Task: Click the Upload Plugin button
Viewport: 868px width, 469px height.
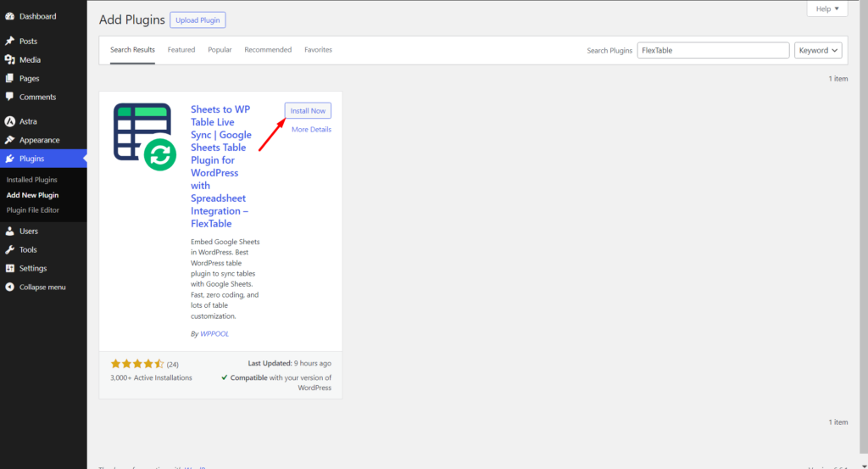Action: [198, 20]
